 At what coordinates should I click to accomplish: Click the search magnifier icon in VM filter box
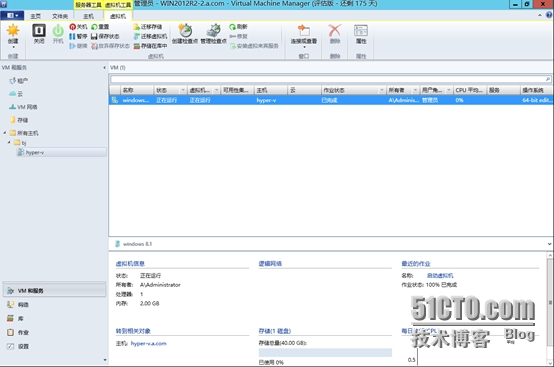click(548, 79)
